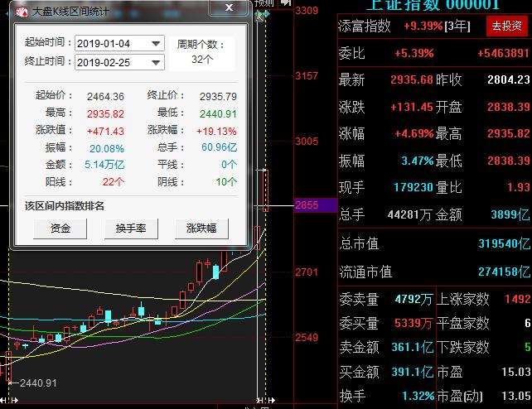
Task: Open the 起始时间 date dropdown
Action: tap(156, 43)
